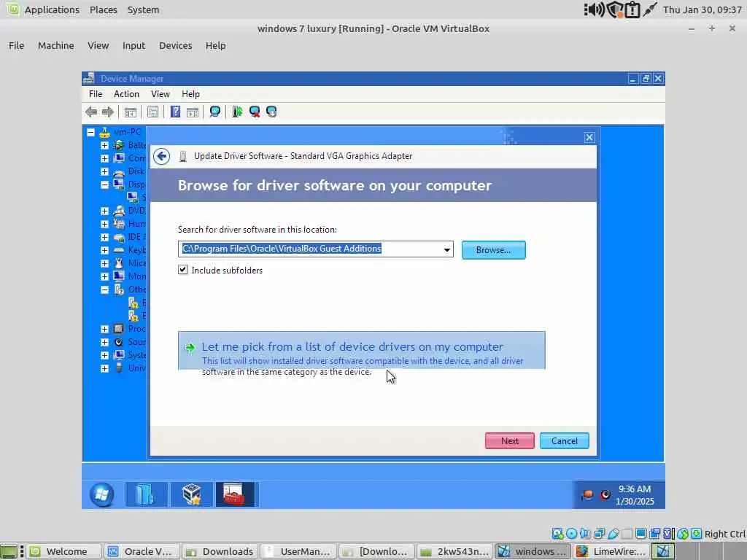Click the Disable device toolbar icon
The image size is (747, 560).
271,112
